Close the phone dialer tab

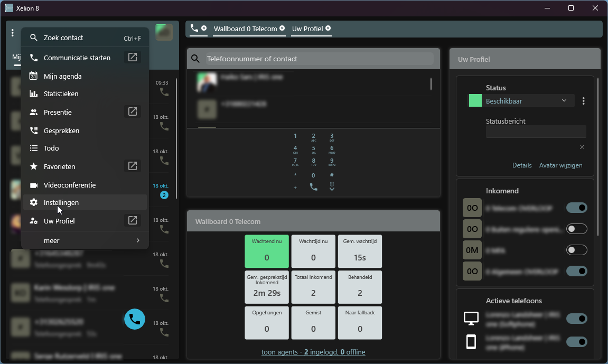point(204,28)
